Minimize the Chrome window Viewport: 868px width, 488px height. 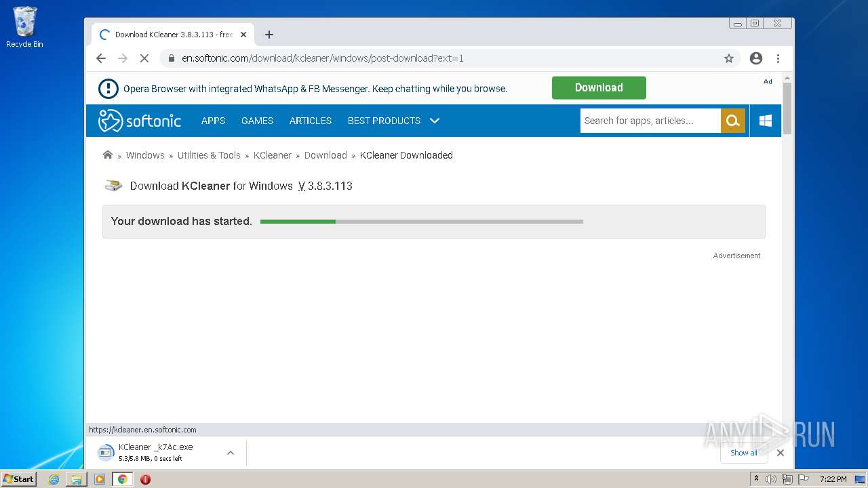pos(738,23)
